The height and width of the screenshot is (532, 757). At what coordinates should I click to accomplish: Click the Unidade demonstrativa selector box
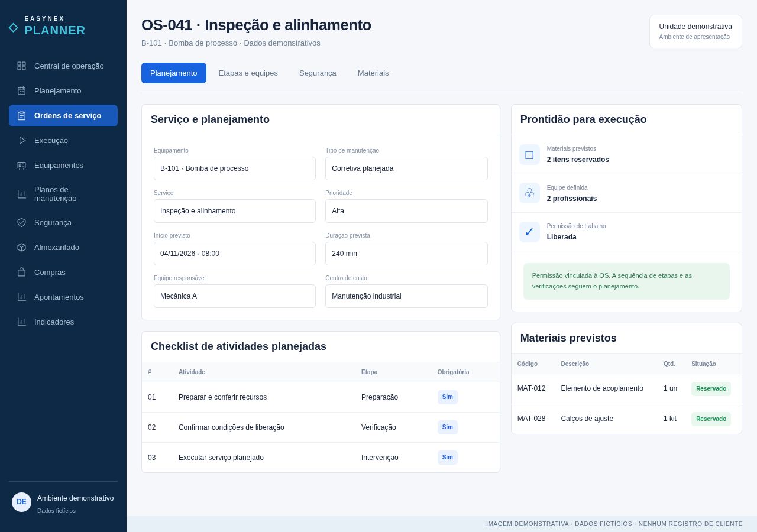tap(695, 31)
